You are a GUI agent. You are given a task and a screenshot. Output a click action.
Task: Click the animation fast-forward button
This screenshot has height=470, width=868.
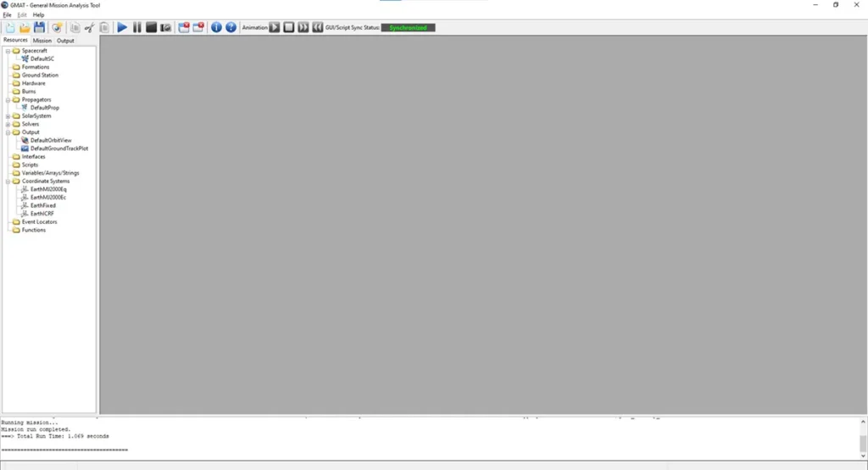[x=303, y=28]
